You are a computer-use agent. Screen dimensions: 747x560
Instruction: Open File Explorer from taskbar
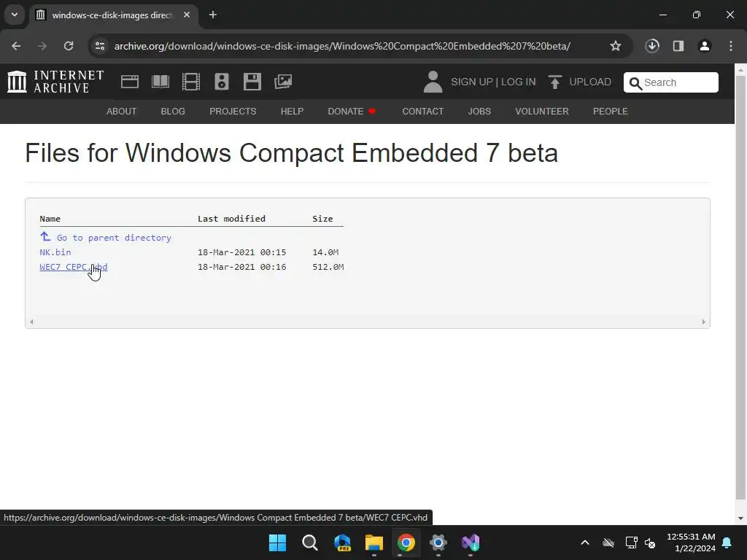pos(374,542)
